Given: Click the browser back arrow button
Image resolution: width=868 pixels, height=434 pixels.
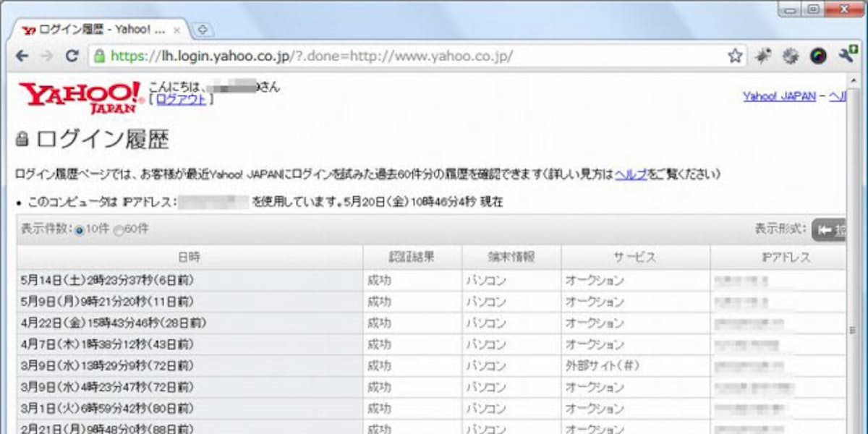Looking at the screenshot, I should click(22, 56).
